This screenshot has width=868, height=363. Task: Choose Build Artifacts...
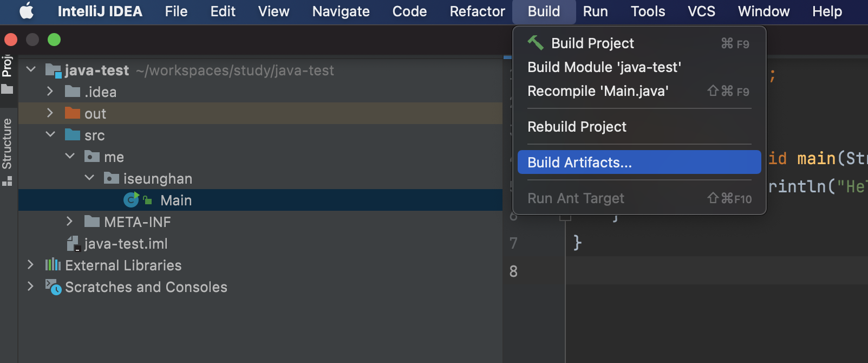click(639, 163)
